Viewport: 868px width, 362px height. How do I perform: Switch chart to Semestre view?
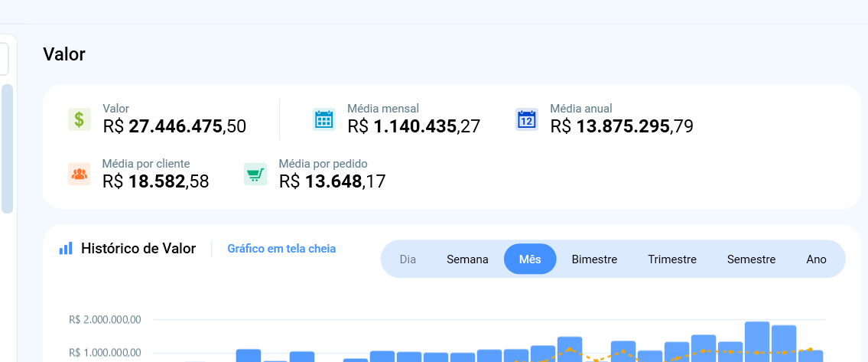[751, 259]
